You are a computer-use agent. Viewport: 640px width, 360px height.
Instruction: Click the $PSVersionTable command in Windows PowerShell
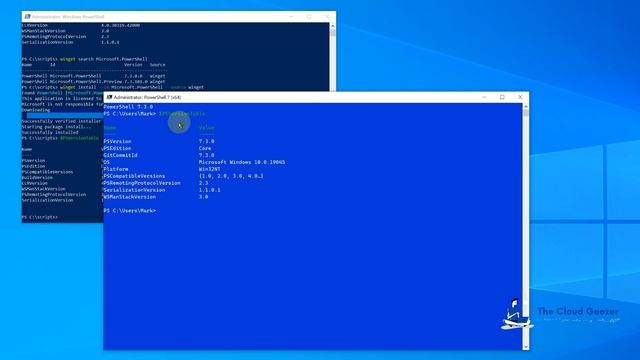pyautogui.click(x=80, y=138)
